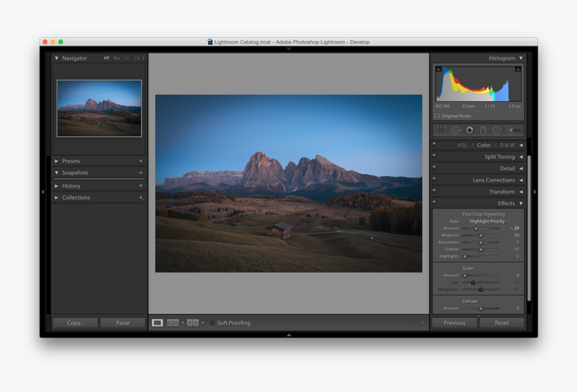Image resolution: width=577 pixels, height=392 pixels.
Task: Select the Spot Removal tool
Action: tap(456, 130)
